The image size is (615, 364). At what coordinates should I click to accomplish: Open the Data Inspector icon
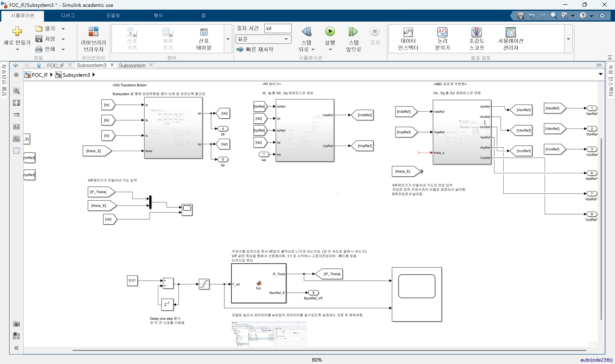pos(408,32)
